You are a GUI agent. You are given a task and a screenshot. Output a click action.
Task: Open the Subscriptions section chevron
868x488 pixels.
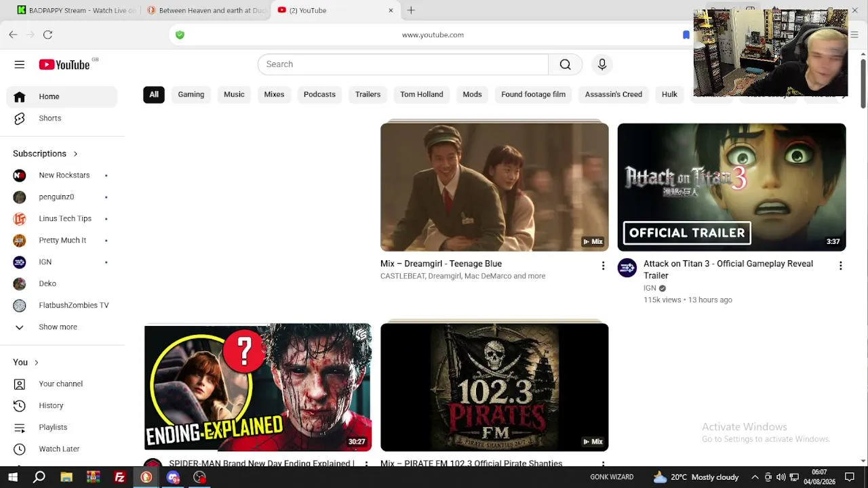(x=75, y=154)
